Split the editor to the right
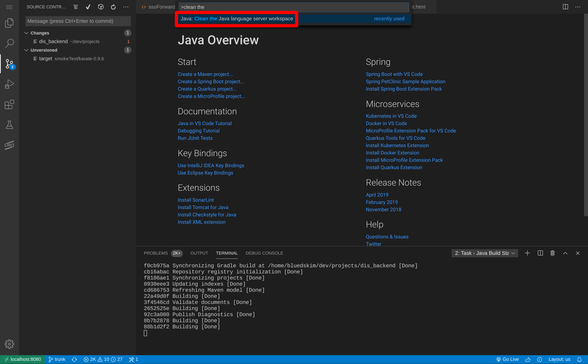This screenshot has width=588, height=364. (x=565, y=7)
